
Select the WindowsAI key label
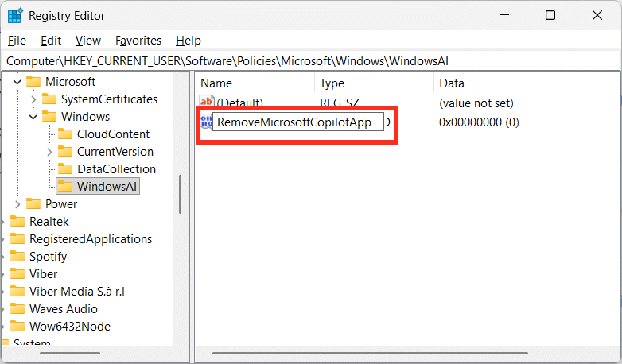point(107,186)
